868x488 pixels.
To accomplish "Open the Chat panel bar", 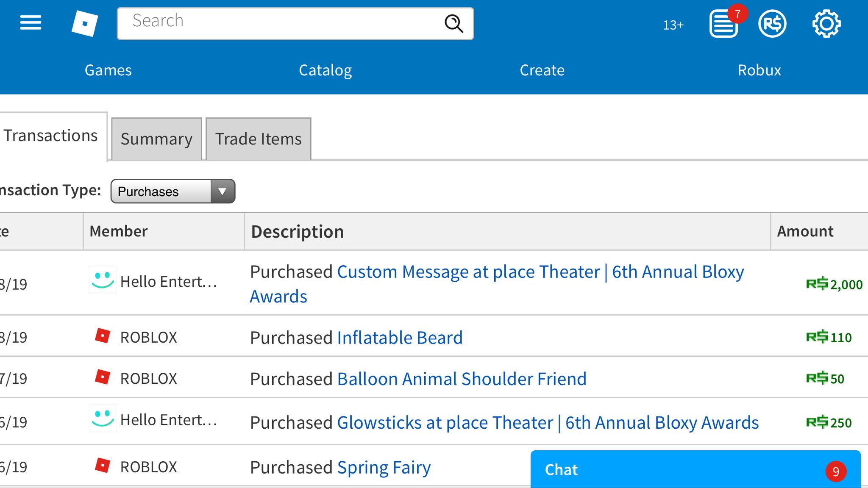I will (696, 469).
